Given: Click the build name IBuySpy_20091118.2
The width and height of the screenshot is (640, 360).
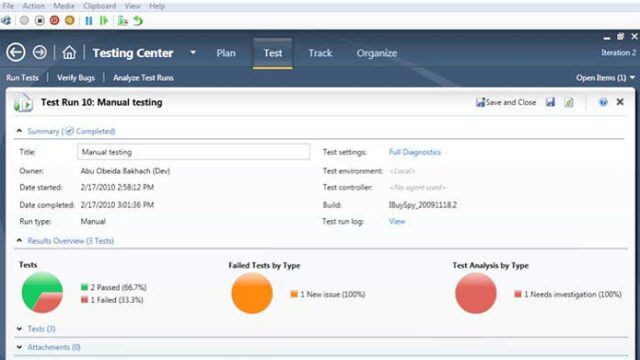Looking at the screenshot, I should coord(423,205).
